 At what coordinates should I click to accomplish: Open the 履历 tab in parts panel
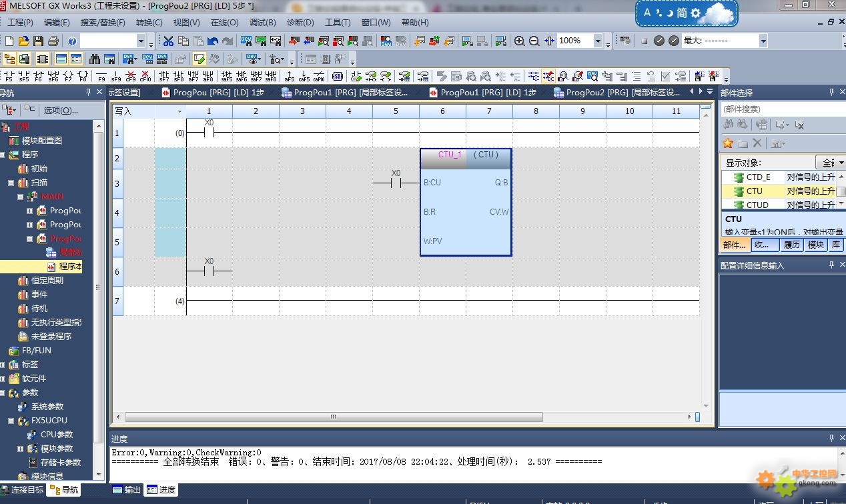click(x=792, y=245)
